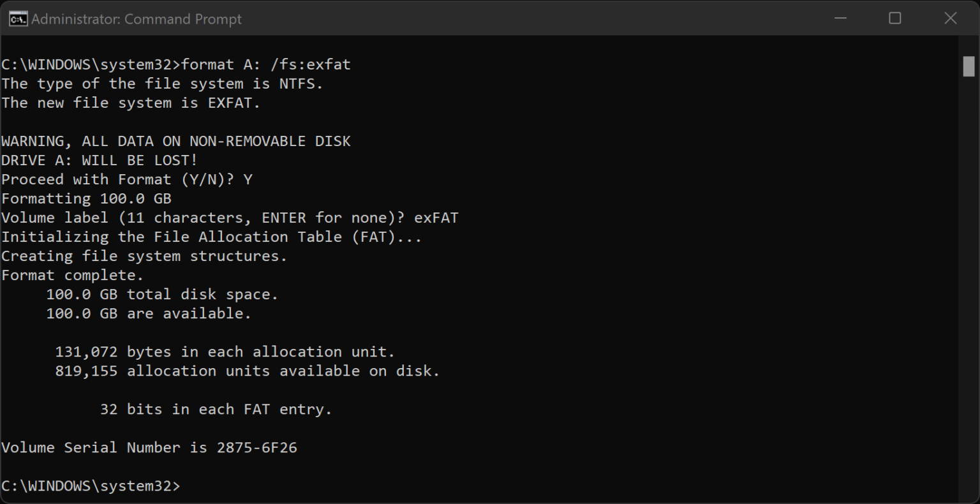Viewport: 980px width, 504px height.
Task: Click the Volume Serial Number line
Action: tap(149, 447)
